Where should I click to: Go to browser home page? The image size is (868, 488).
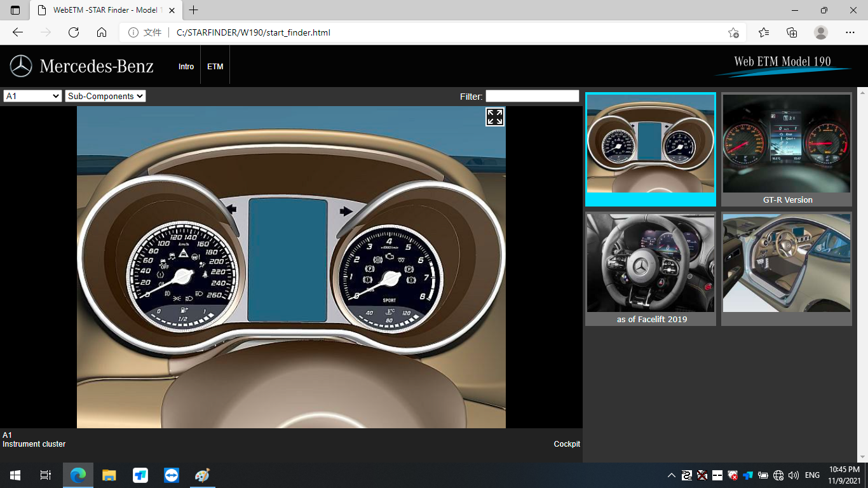[x=102, y=32]
